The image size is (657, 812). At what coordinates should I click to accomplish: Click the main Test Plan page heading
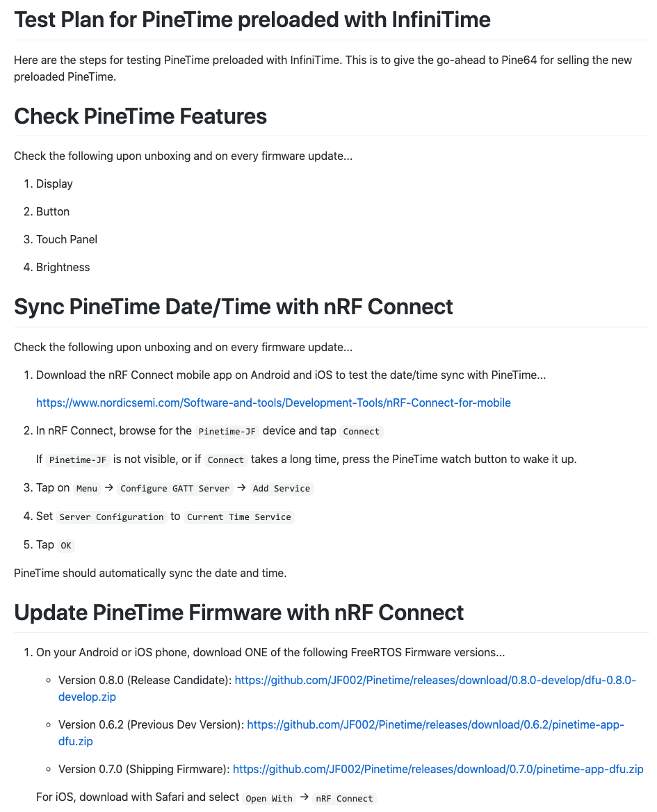(252, 19)
